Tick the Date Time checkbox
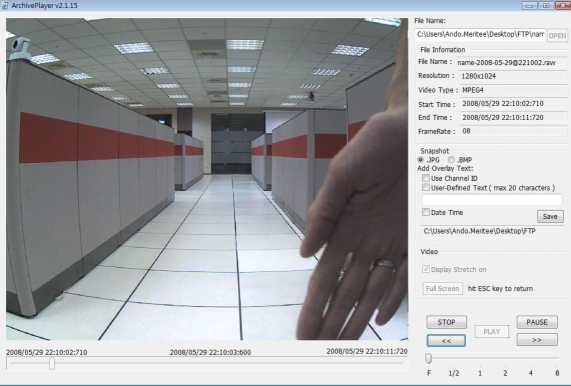 pos(426,212)
